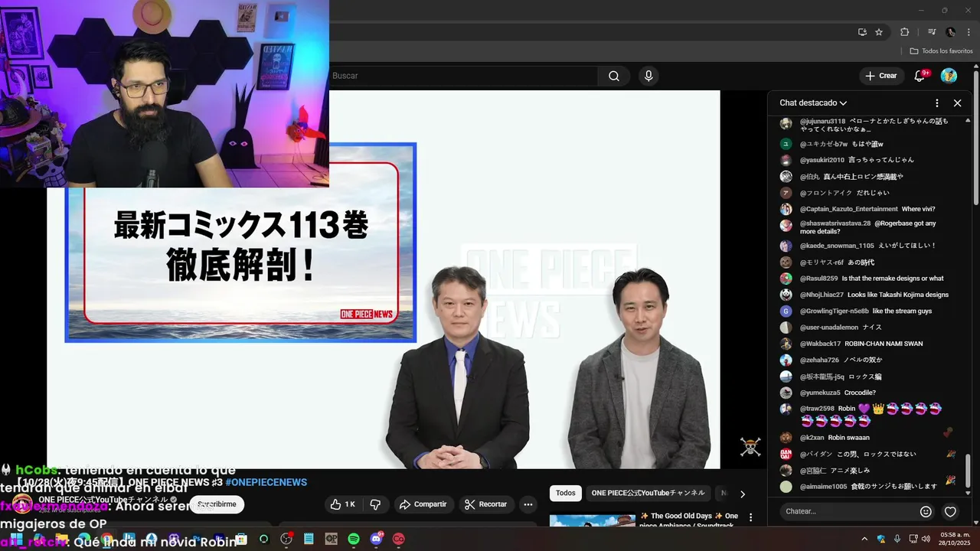Image resolution: width=980 pixels, height=551 pixels.
Task: Click chat author @Rasul8259
Action: coord(819,279)
